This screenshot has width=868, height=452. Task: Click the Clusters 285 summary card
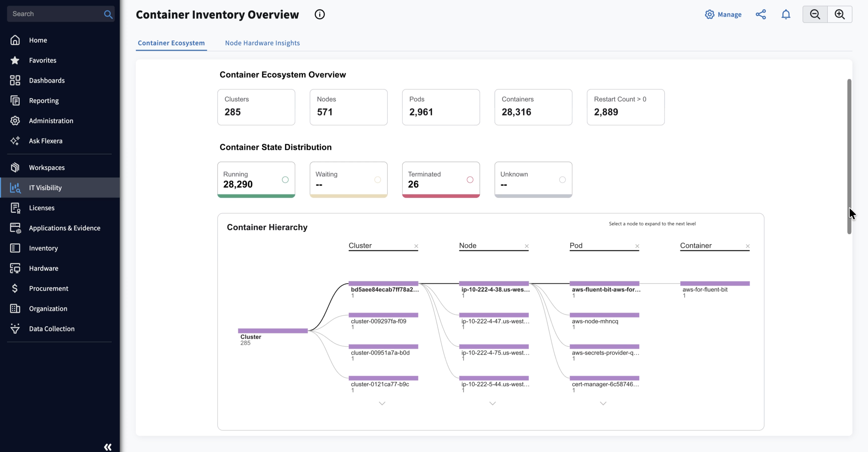(x=256, y=107)
